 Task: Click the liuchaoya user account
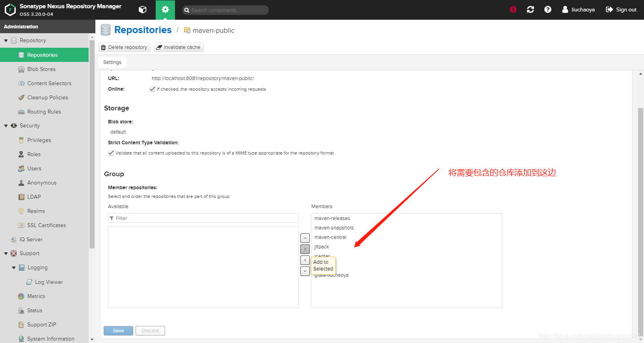point(578,9)
